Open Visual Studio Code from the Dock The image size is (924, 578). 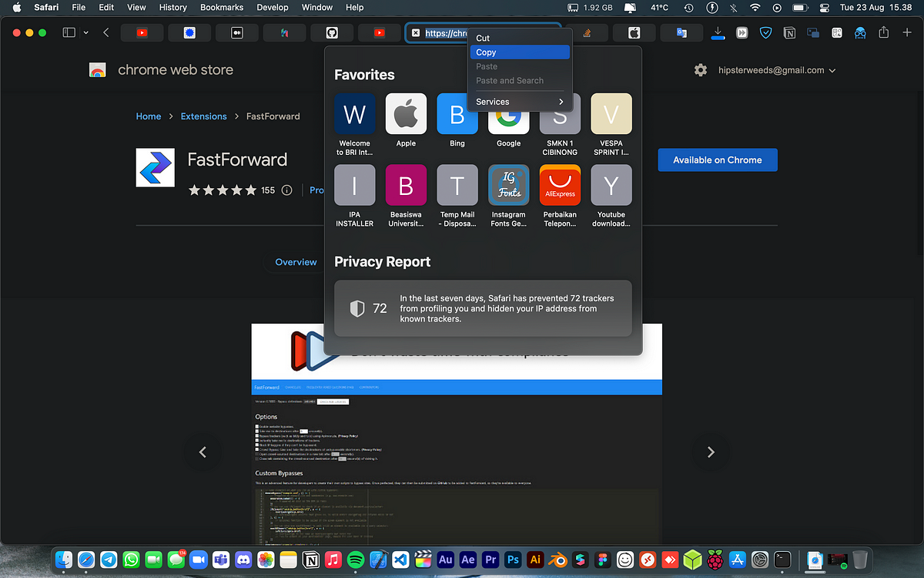coord(400,560)
